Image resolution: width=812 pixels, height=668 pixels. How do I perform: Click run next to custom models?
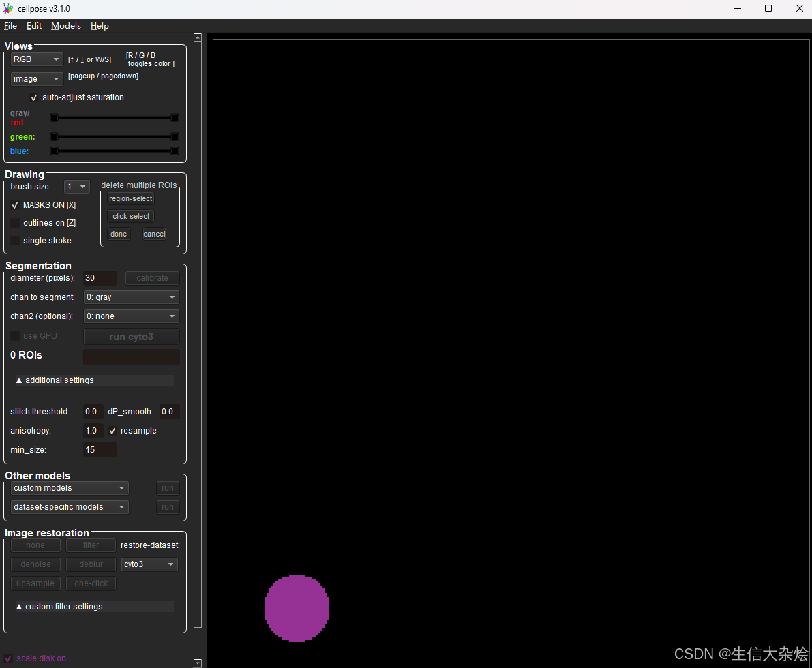pyautogui.click(x=168, y=488)
